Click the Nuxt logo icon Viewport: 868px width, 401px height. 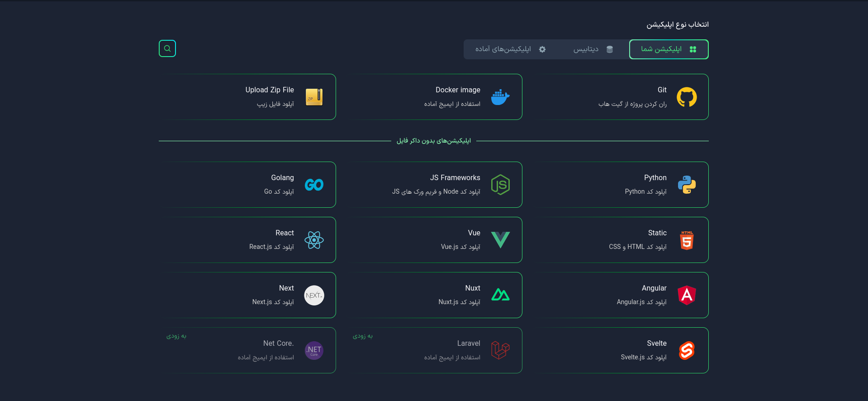pyautogui.click(x=500, y=295)
